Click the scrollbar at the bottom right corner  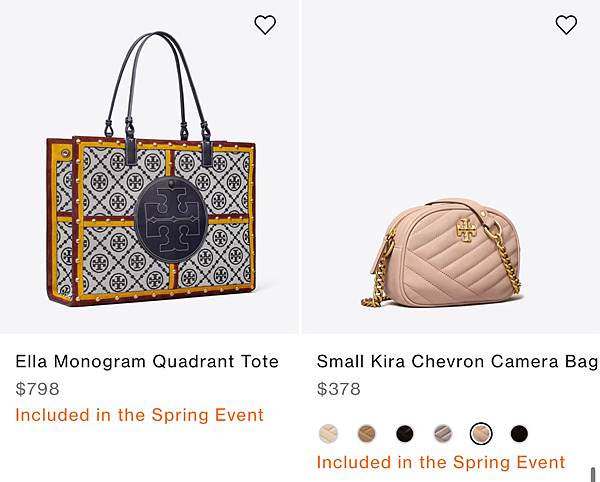pos(593,474)
